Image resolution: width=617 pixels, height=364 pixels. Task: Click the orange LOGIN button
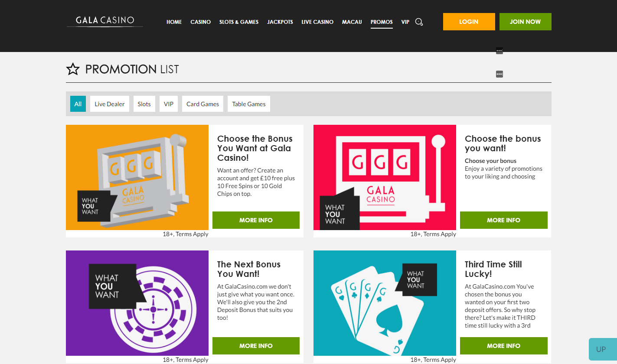(469, 22)
